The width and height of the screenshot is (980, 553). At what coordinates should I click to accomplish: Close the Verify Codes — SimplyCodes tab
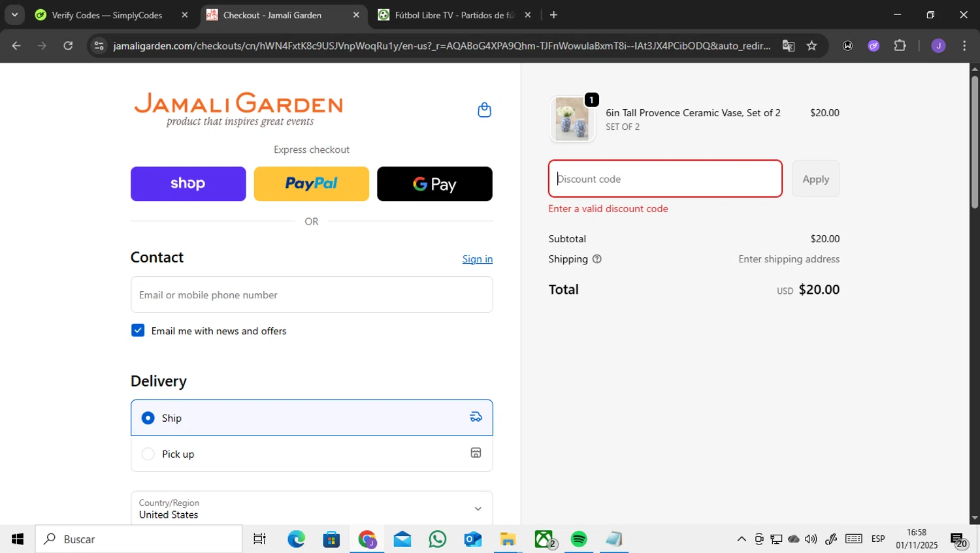pyautogui.click(x=185, y=15)
